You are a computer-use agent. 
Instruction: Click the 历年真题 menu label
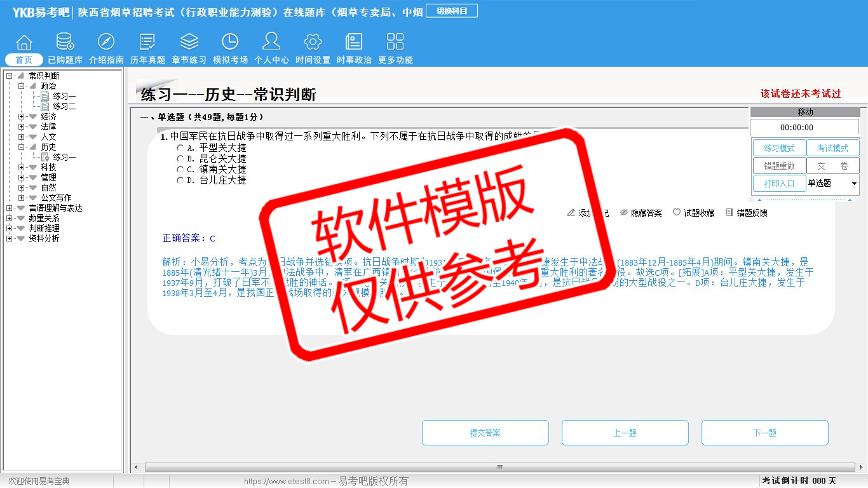pyautogui.click(x=147, y=60)
